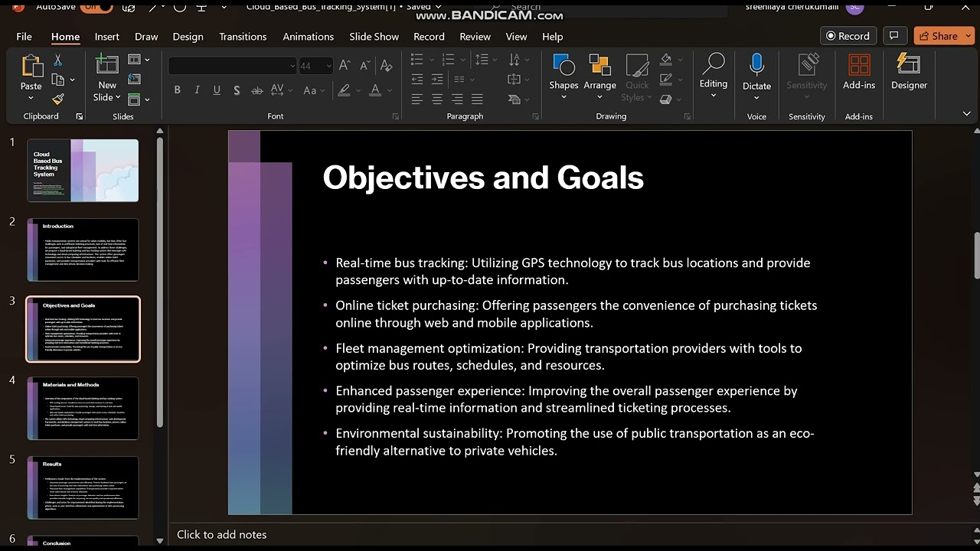Click the Dictate microphone icon
Viewport: 980px width, 551px height.
click(756, 65)
